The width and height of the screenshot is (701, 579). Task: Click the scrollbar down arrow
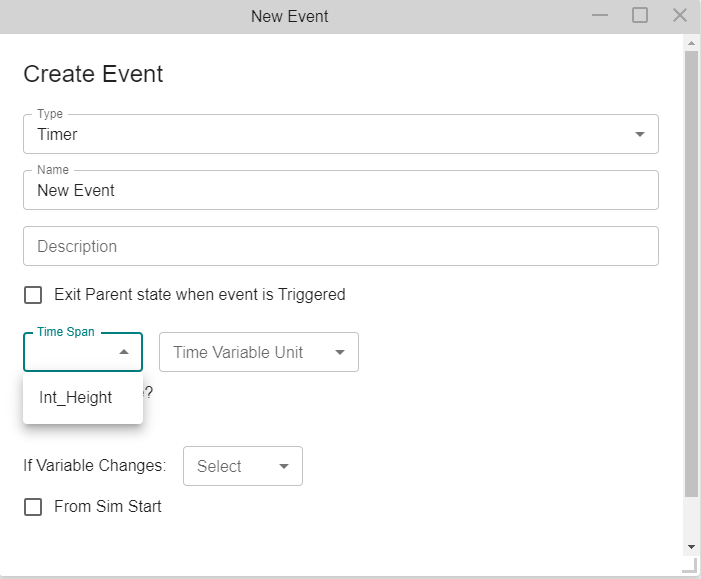(691, 547)
